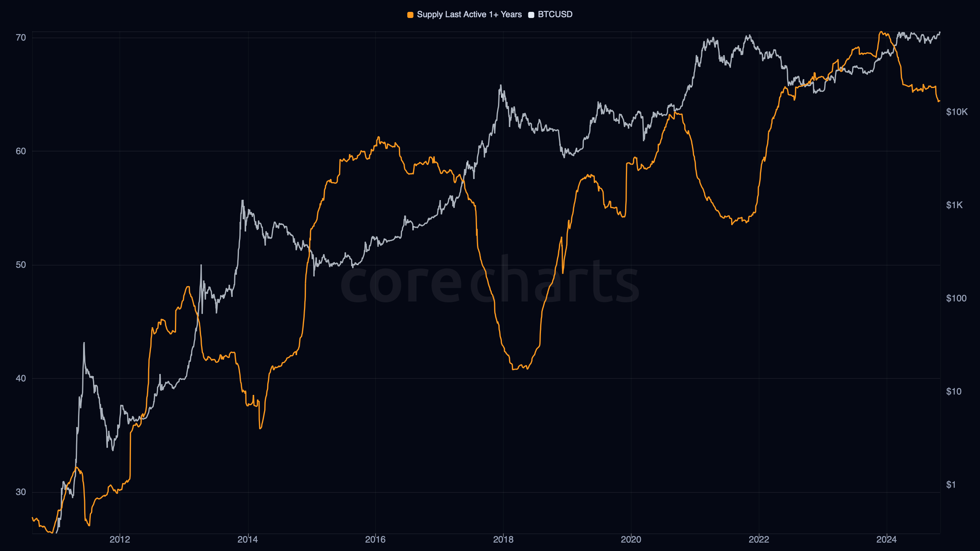
Task: Click the 60 left-axis value
Action: (21, 151)
